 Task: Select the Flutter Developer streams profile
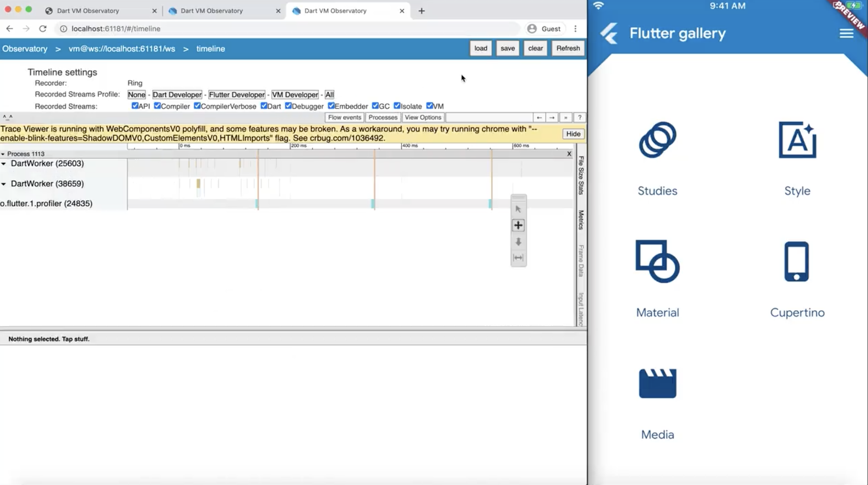[237, 94]
